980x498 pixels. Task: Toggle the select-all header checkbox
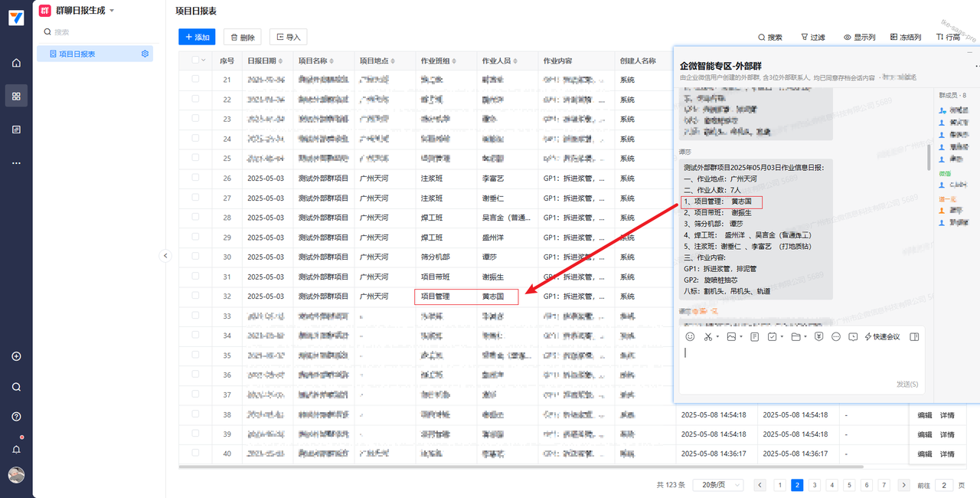coord(195,60)
